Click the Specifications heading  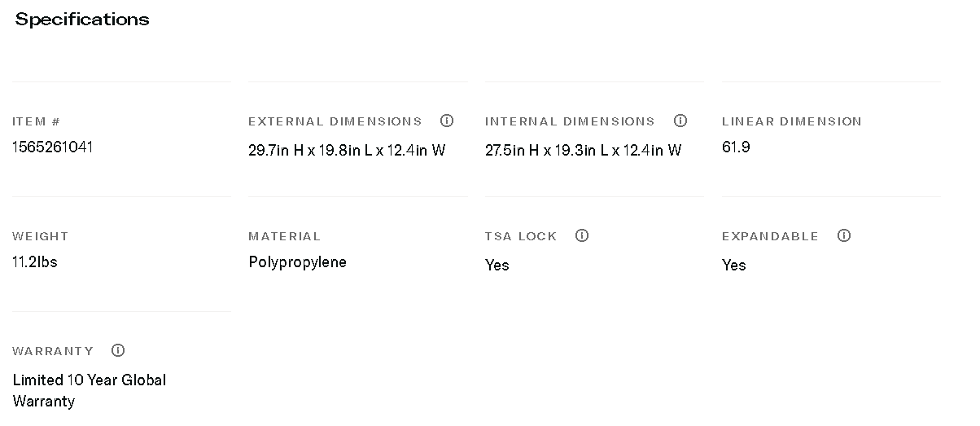[82, 20]
